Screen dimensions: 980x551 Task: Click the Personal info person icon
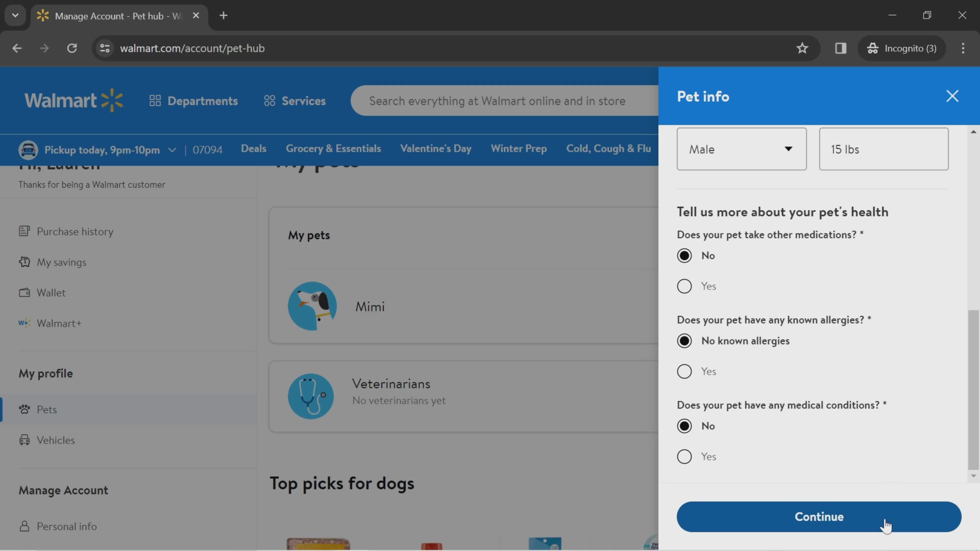click(x=24, y=526)
